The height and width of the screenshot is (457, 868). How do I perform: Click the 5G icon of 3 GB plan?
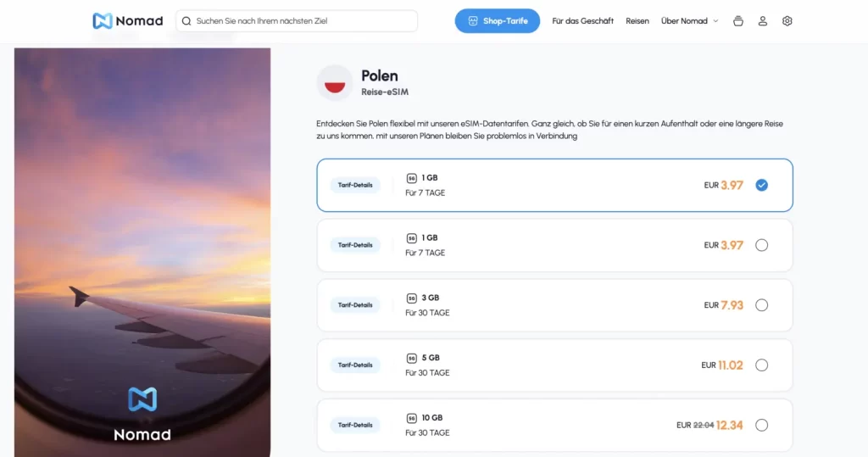411,298
